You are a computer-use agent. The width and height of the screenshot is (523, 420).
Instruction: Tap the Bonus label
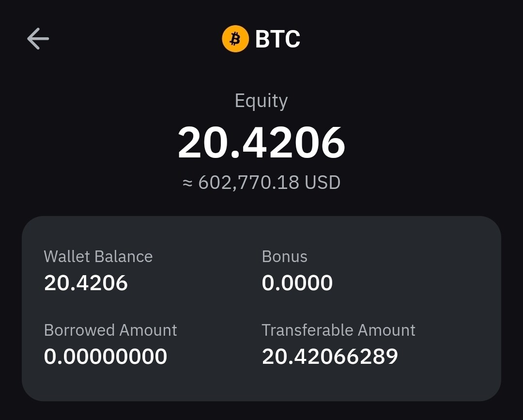tap(284, 256)
